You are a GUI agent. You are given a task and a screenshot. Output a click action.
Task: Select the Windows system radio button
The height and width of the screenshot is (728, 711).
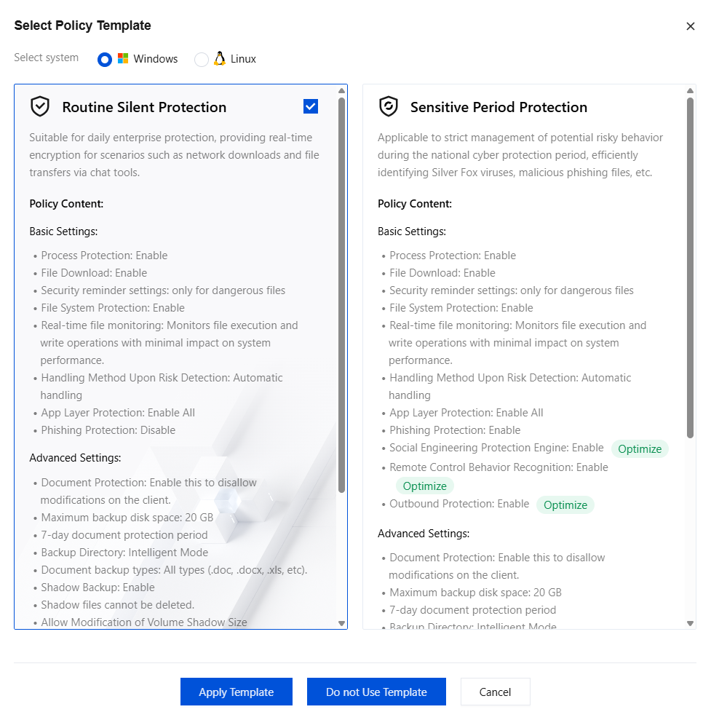tap(105, 60)
